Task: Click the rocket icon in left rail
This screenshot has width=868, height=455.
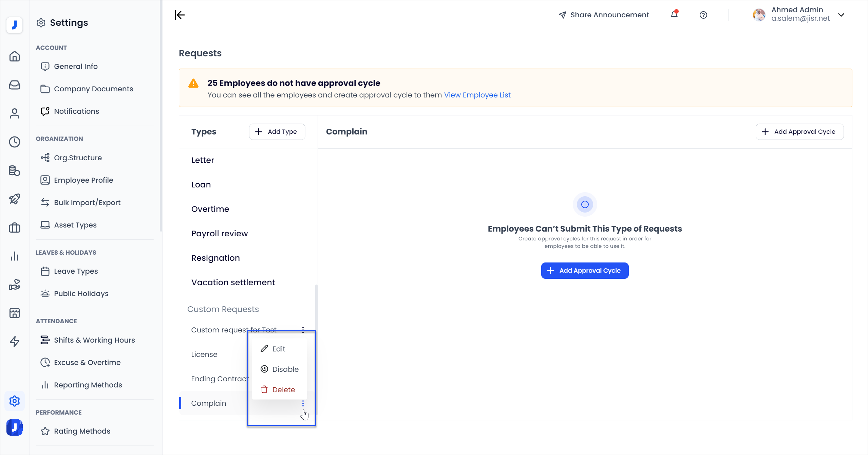Action: point(15,199)
